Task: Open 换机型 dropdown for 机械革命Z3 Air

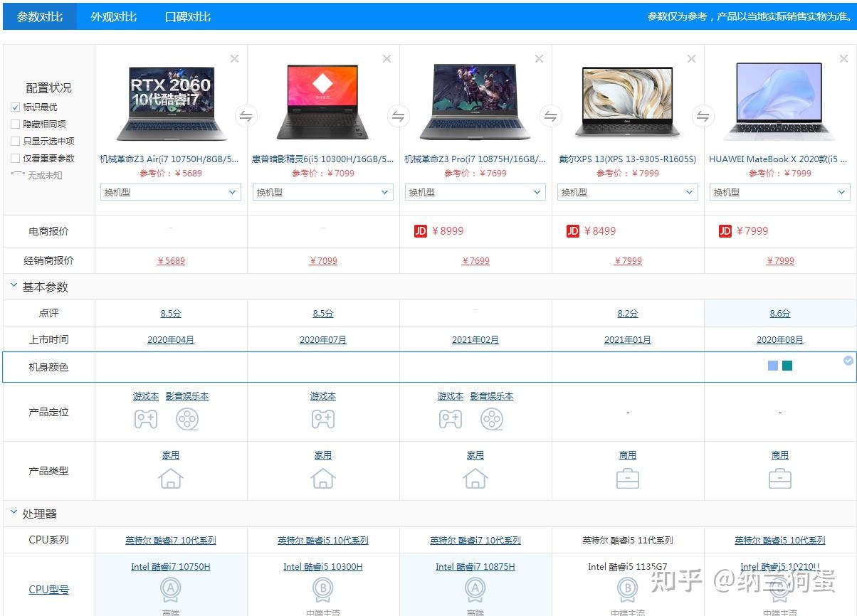Action: (171, 192)
